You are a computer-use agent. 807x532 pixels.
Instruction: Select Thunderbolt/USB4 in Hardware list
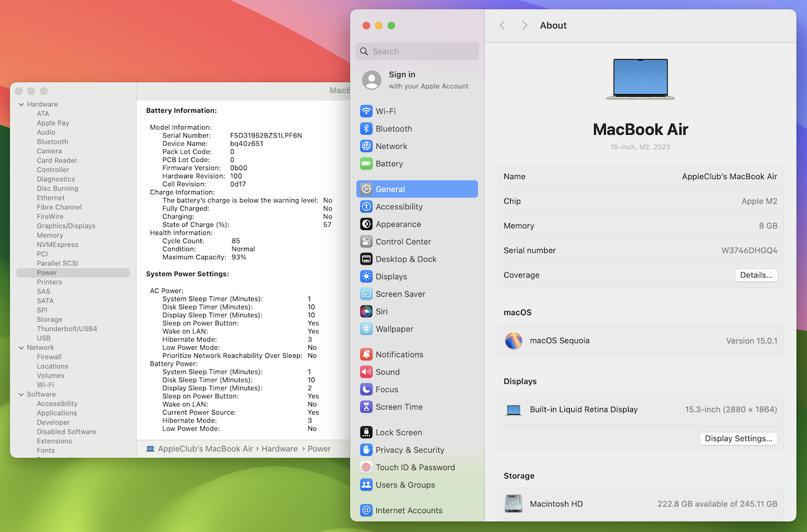coord(67,329)
